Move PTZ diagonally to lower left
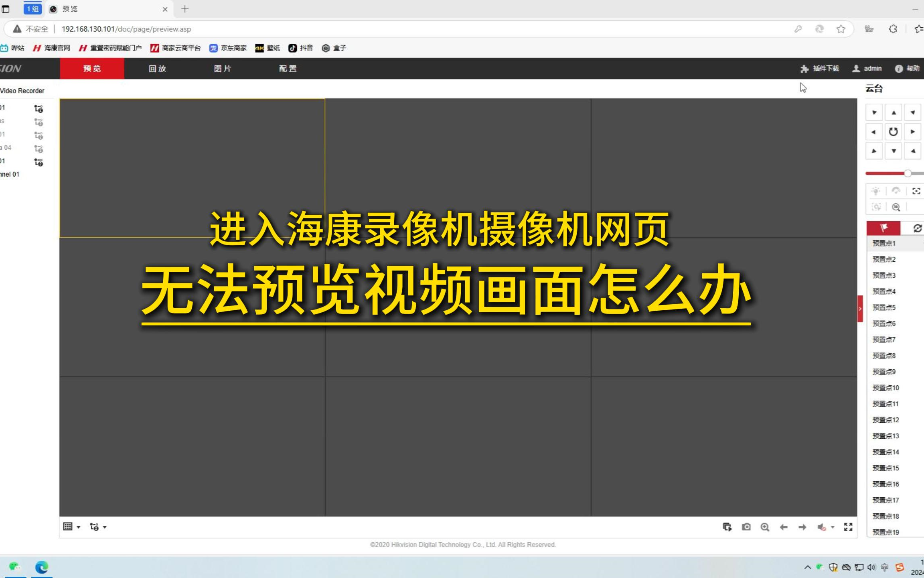 (x=874, y=151)
